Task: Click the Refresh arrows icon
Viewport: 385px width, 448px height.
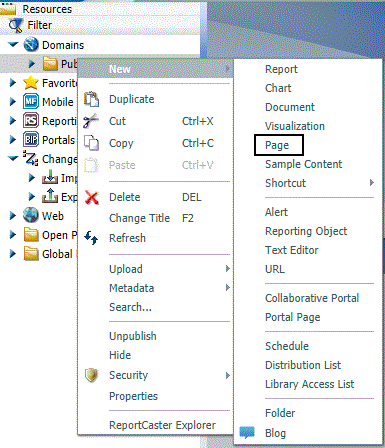Action: coord(91,238)
